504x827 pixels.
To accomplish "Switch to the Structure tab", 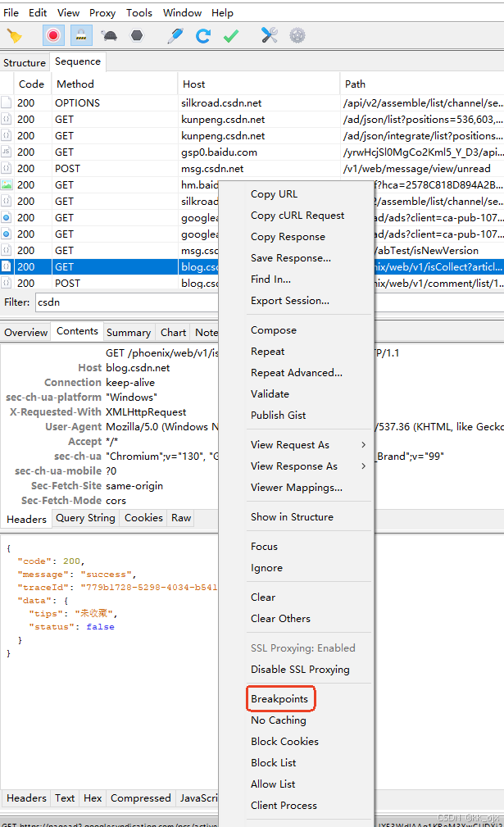I will pos(25,62).
